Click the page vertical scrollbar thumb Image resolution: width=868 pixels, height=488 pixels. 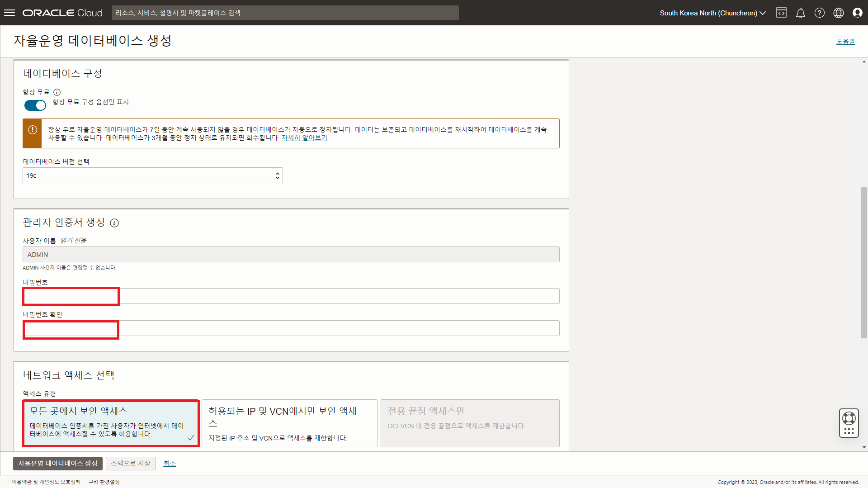click(864, 262)
